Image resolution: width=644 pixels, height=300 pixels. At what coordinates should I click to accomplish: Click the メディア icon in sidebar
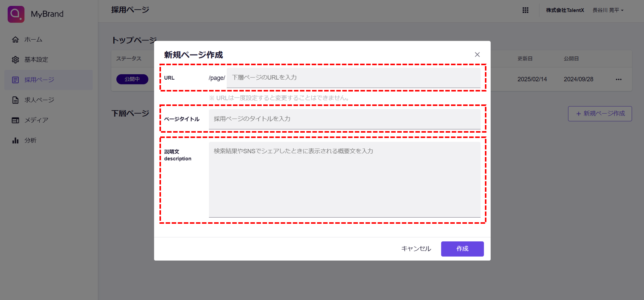tap(15, 120)
